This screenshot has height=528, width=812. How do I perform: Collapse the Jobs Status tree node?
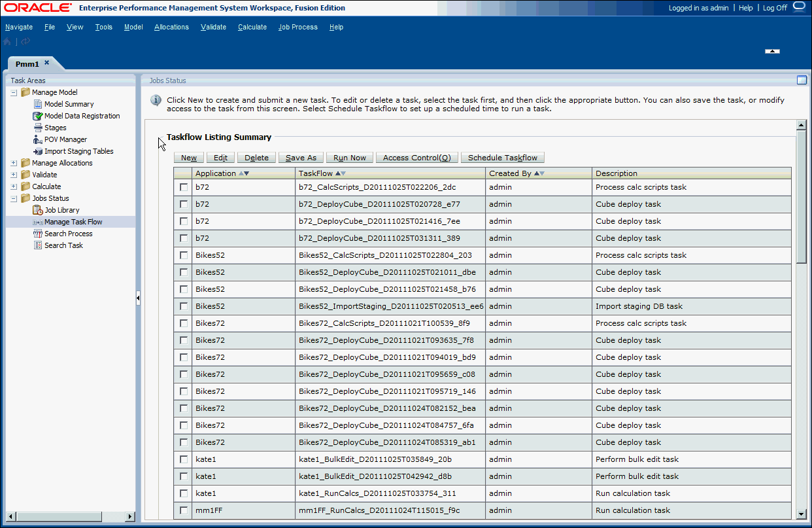14,198
